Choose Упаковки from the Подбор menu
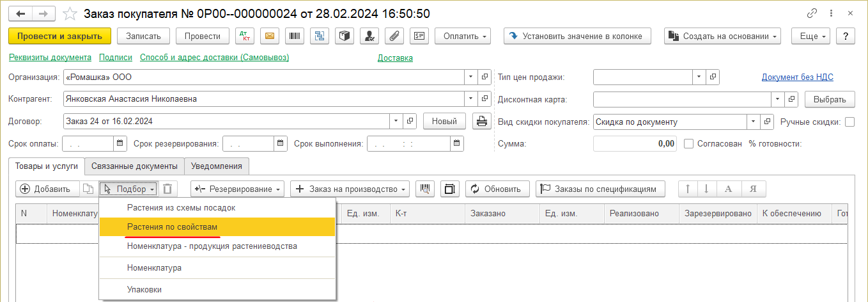Image resolution: width=868 pixels, height=302 pixels. pyautogui.click(x=144, y=289)
